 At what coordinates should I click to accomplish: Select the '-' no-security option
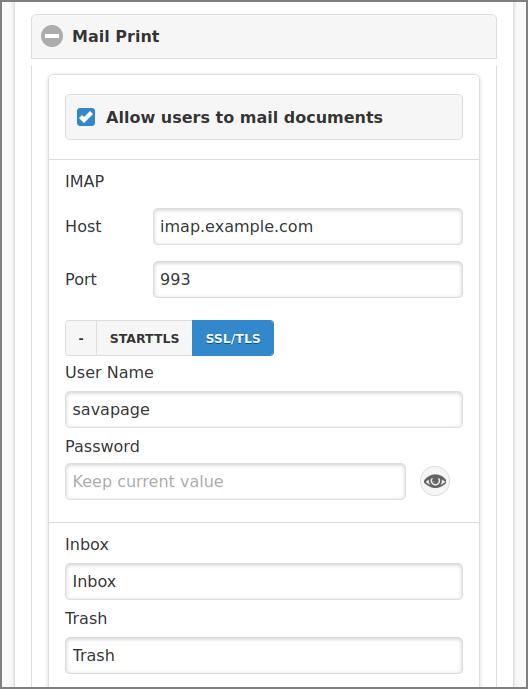coord(81,338)
